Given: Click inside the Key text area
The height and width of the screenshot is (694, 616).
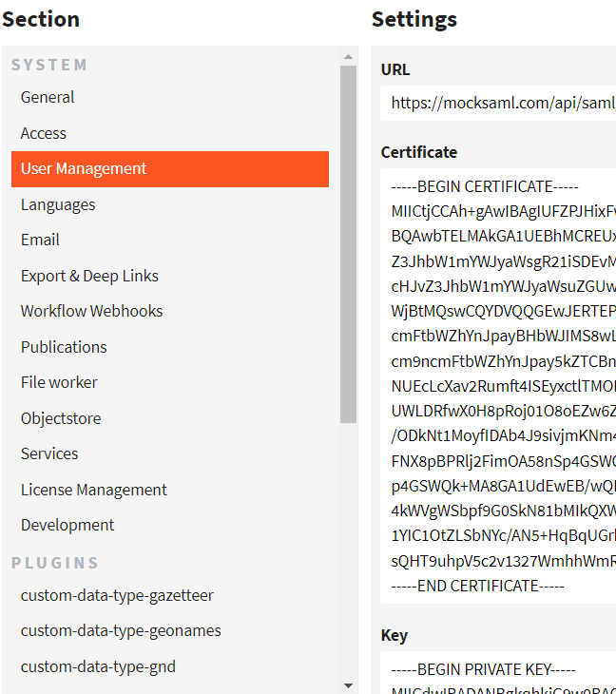Looking at the screenshot, I should click(498, 673).
